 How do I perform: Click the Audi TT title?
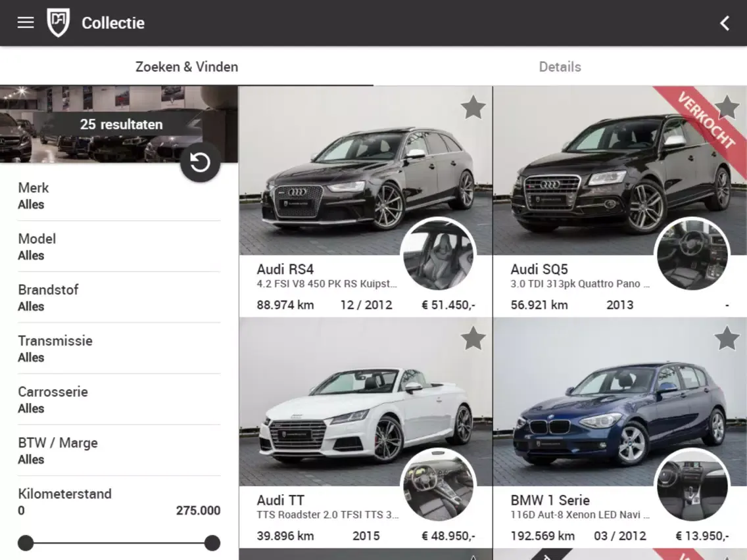[x=280, y=500]
